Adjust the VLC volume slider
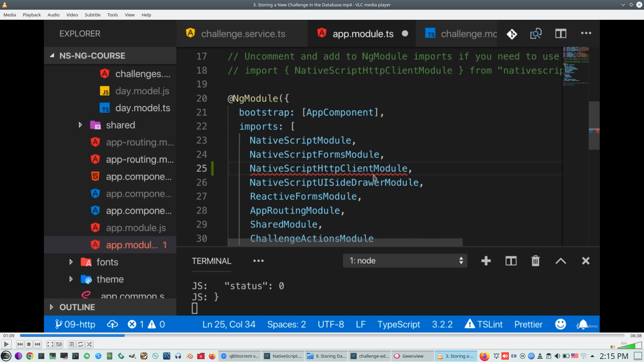 (629, 346)
